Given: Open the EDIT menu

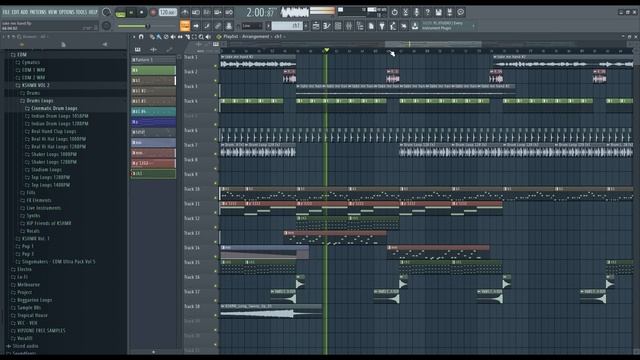Looking at the screenshot, I should [x=15, y=12].
